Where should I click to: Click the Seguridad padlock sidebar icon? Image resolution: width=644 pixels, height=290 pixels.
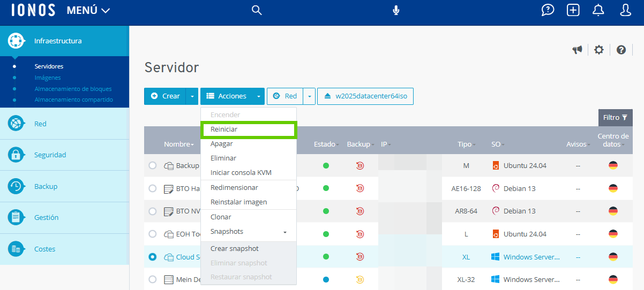tap(16, 155)
